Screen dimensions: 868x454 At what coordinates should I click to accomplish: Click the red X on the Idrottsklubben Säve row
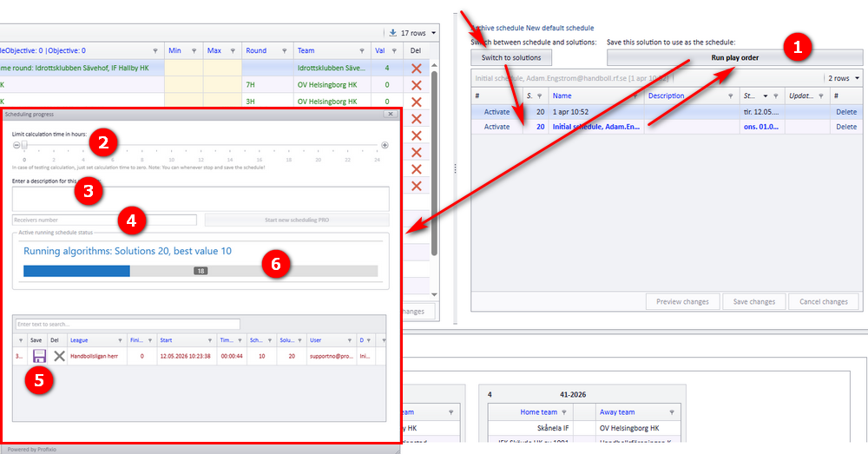click(x=417, y=68)
